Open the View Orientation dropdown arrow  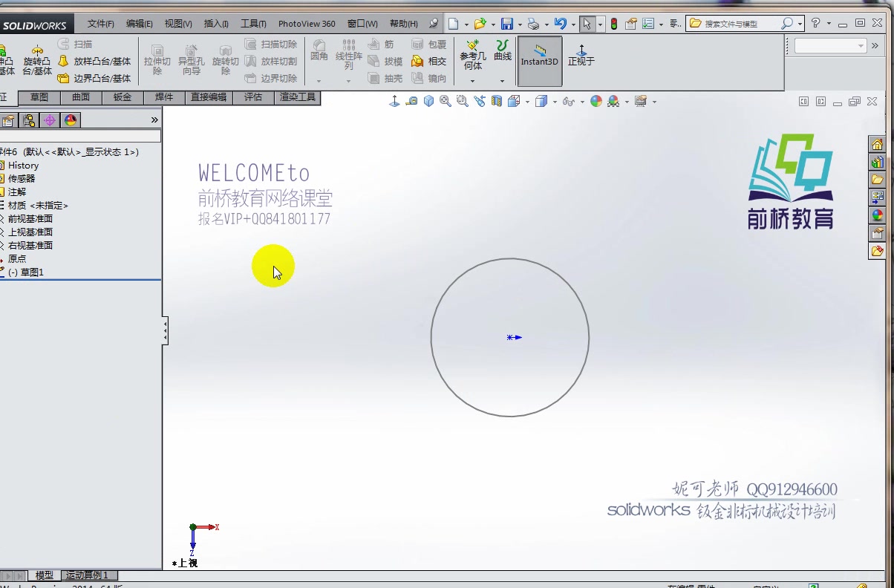[x=527, y=102]
